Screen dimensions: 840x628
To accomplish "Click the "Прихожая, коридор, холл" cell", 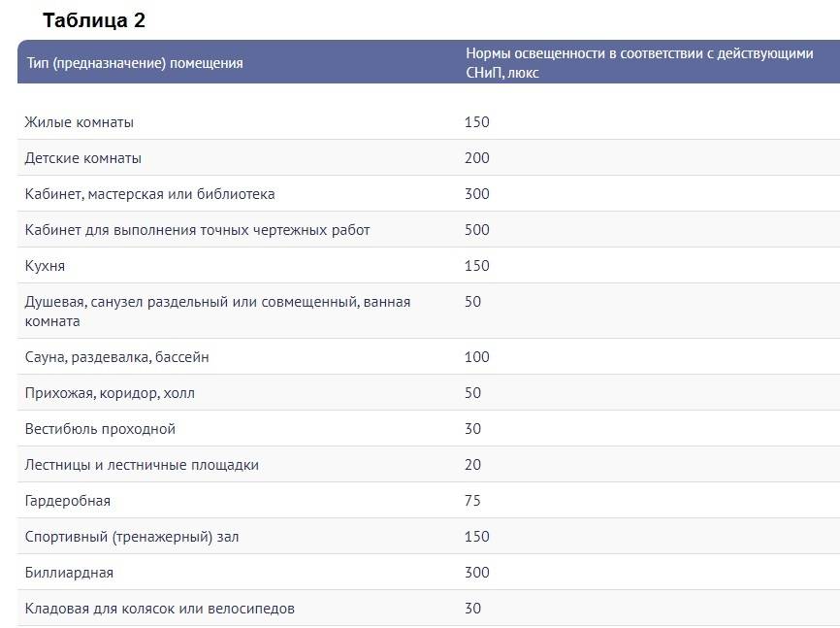I will click(x=110, y=393).
